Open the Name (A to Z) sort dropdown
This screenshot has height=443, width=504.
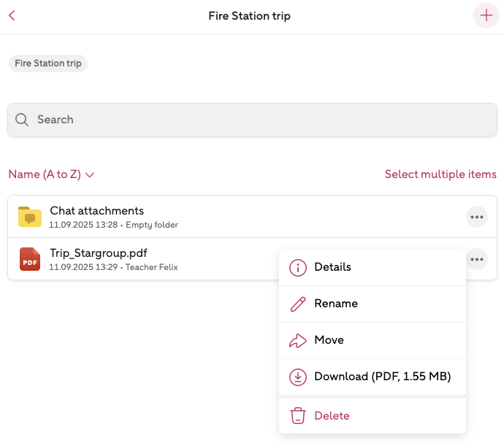pyautogui.click(x=51, y=174)
